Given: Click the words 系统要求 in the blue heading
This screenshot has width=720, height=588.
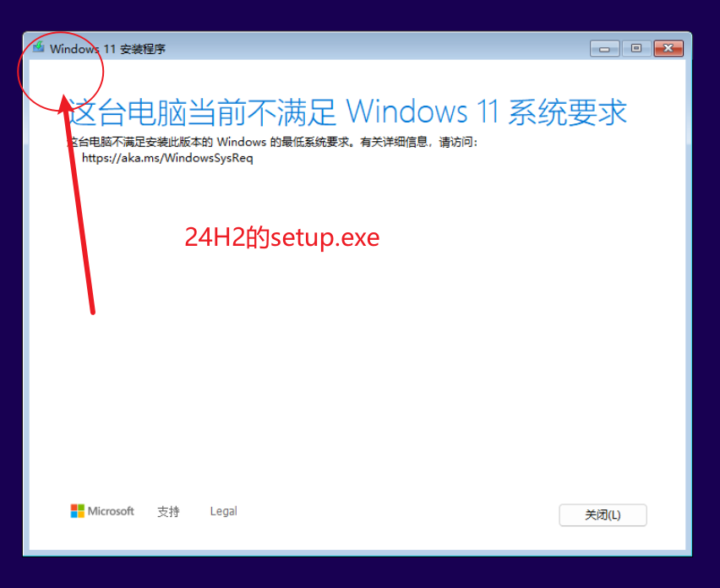Looking at the screenshot, I should pyautogui.click(x=568, y=112).
